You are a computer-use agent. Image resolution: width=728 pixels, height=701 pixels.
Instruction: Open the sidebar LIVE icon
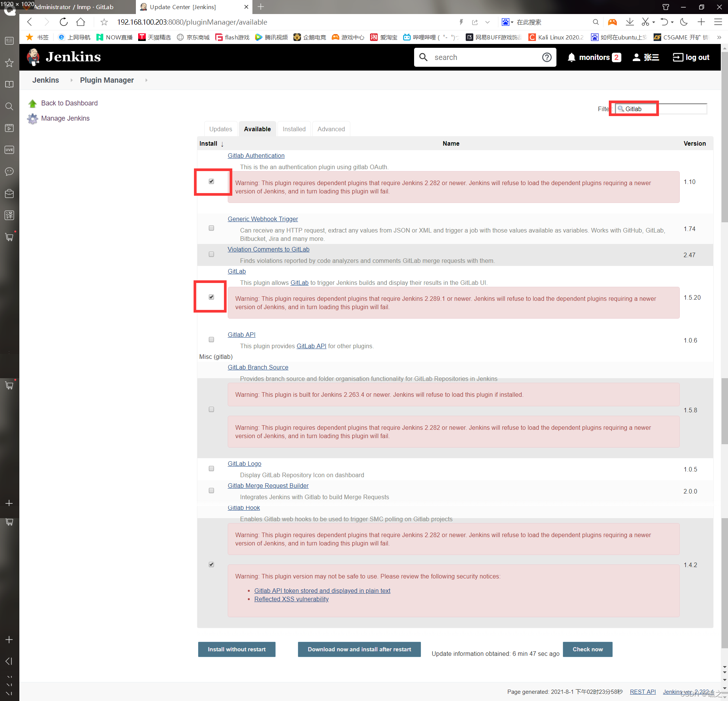pos(9,150)
